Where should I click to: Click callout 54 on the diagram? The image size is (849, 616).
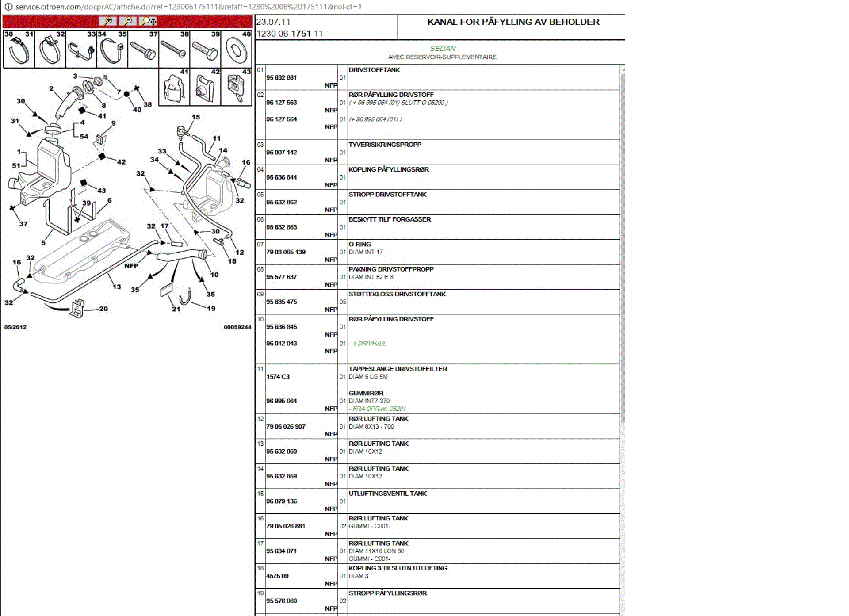click(84, 136)
